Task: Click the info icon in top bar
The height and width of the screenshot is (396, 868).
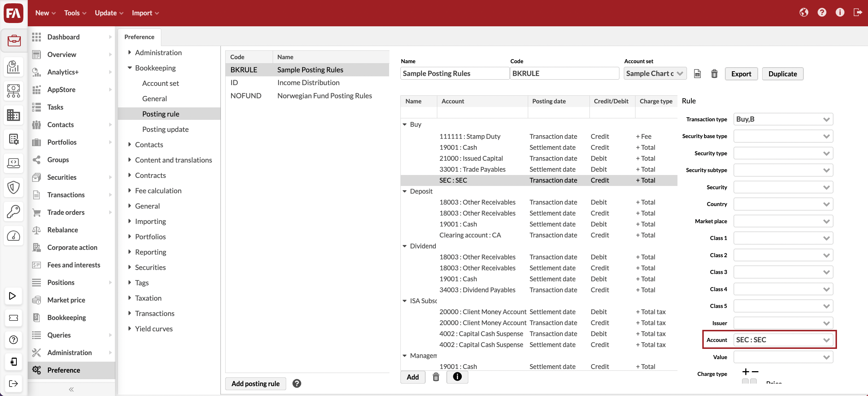Action: tap(840, 13)
